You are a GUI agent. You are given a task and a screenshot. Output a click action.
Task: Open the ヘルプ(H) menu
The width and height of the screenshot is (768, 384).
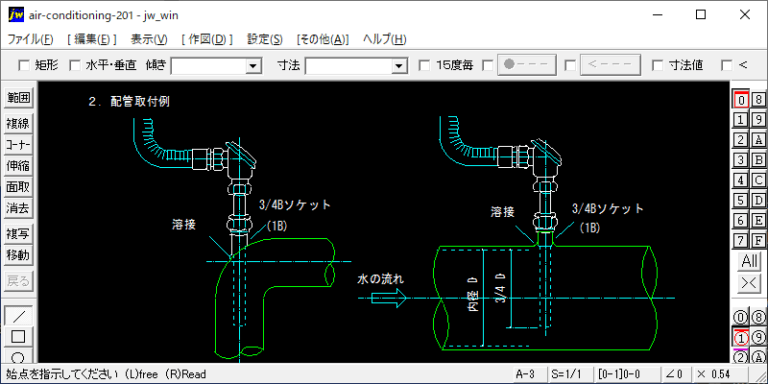pos(384,39)
